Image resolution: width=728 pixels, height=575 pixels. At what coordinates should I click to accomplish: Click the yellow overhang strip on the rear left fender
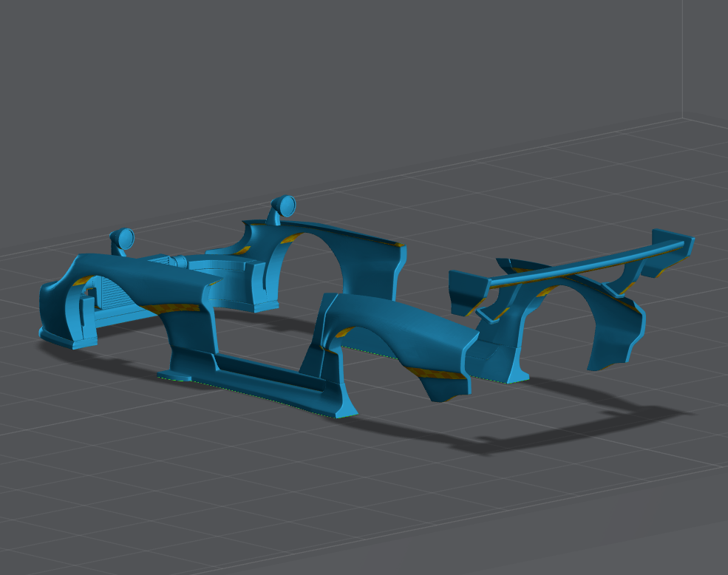pos(438,372)
